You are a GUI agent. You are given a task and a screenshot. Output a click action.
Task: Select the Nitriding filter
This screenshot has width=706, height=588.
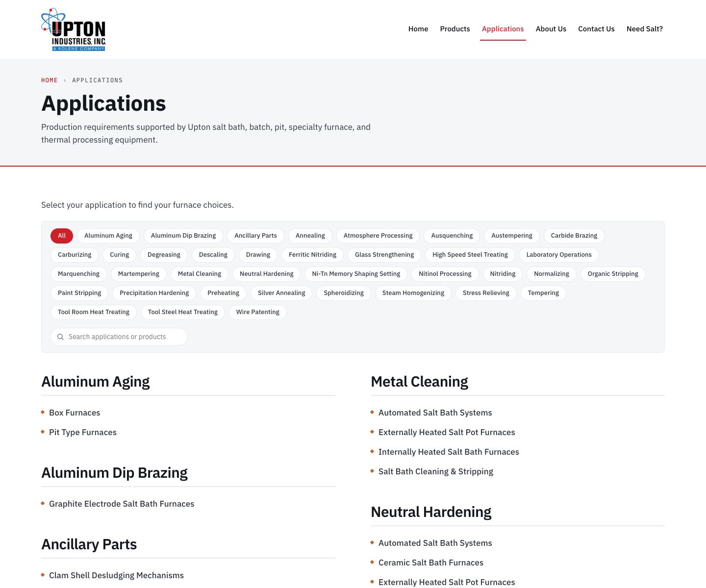[x=503, y=274]
